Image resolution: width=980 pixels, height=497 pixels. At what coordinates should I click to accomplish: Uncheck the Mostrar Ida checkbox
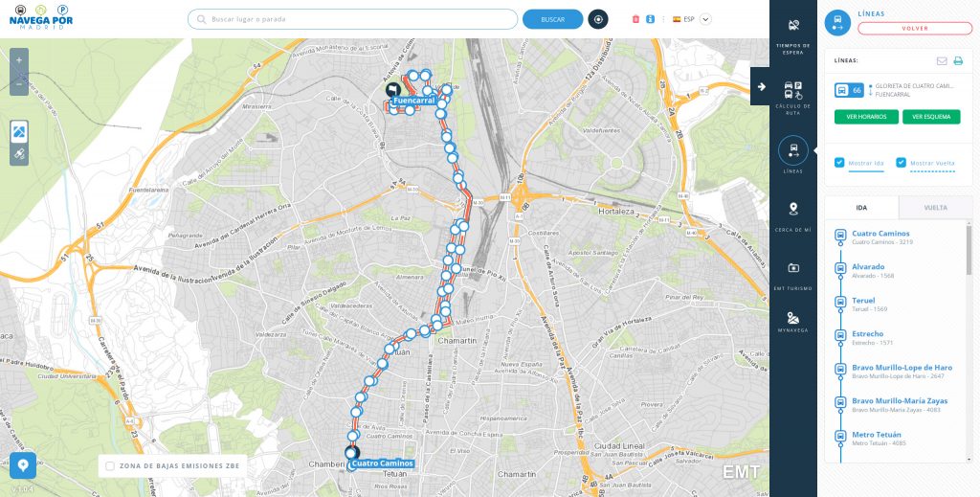click(839, 163)
